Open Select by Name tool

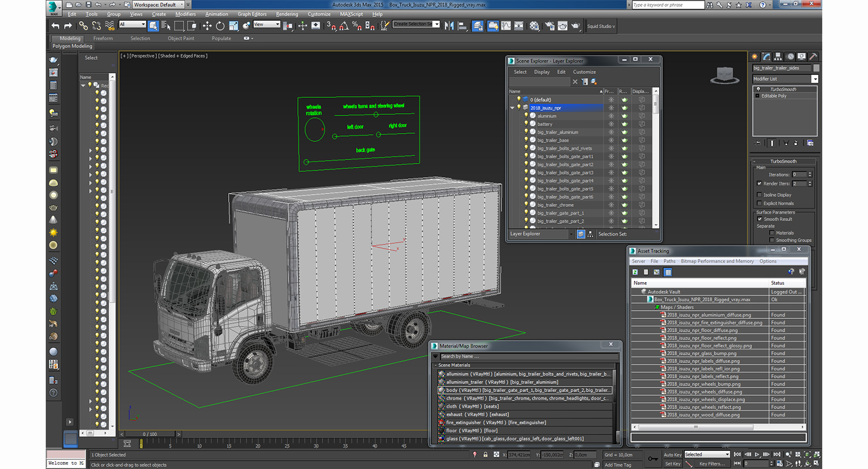166,26
